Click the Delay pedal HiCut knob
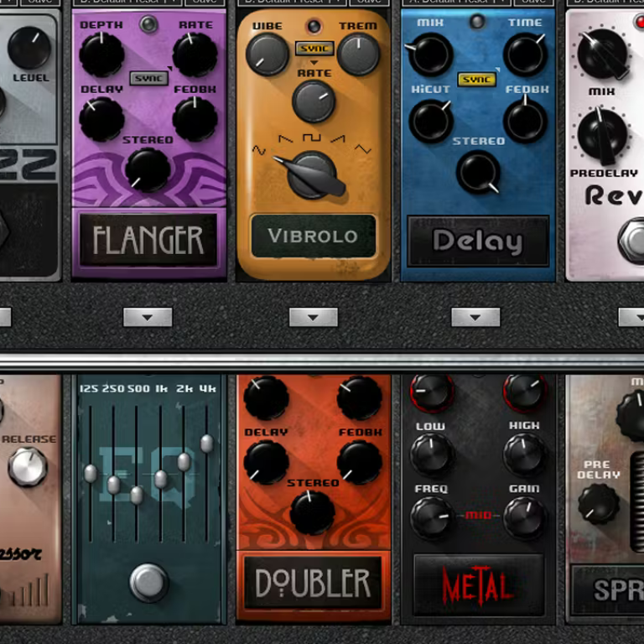This screenshot has width=644, height=644. pyautogui.click(x=431, y=121)
